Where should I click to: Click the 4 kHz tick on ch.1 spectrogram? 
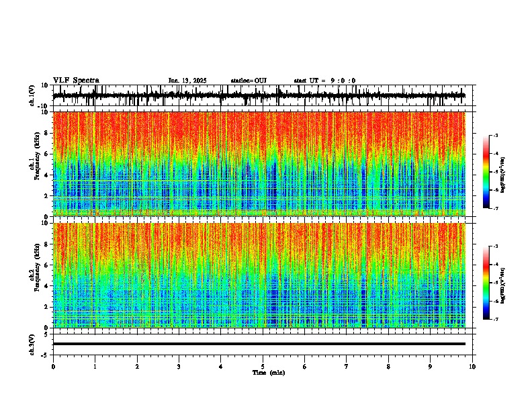pos(47,175)
